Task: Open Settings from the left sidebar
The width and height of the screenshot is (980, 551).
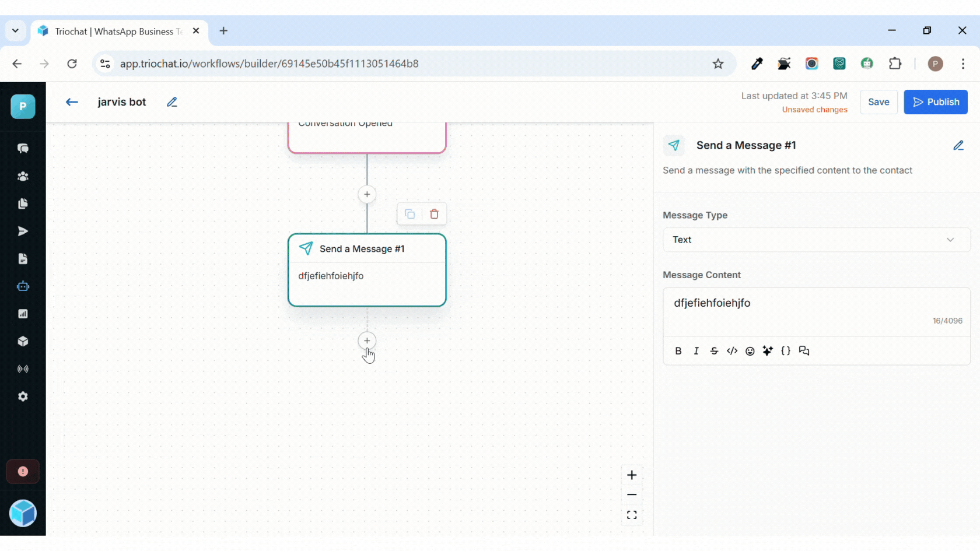Action: pos(23,396)
